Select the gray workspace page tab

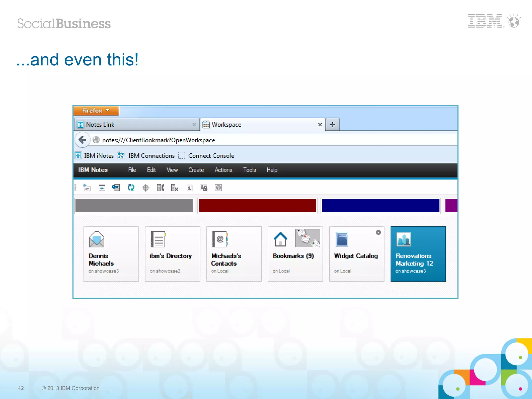[x=134, y=206]
